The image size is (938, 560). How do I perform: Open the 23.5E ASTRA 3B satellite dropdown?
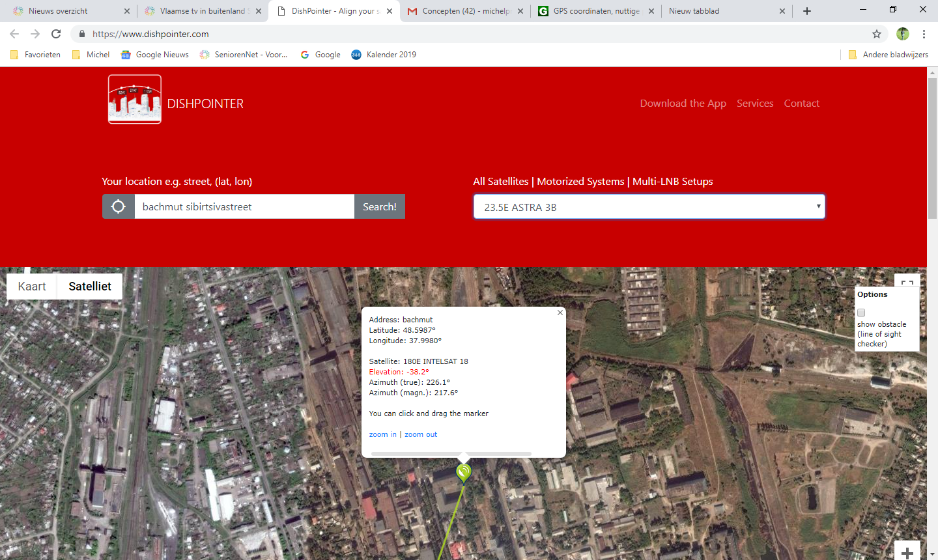(x=649, y=207)
